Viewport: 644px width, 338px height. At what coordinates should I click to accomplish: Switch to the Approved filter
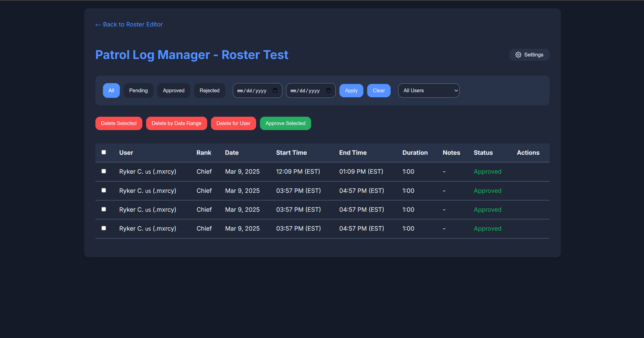[174, 90]
